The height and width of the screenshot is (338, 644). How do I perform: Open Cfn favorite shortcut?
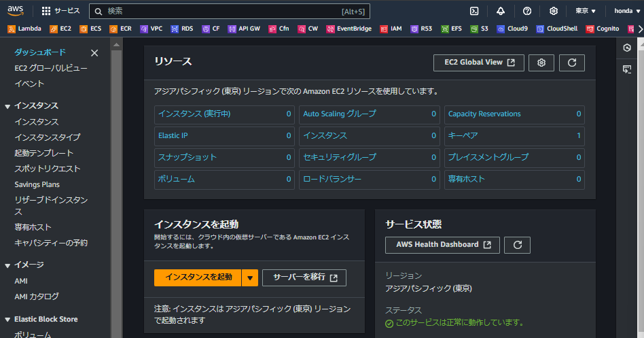(x=279, y=29)
